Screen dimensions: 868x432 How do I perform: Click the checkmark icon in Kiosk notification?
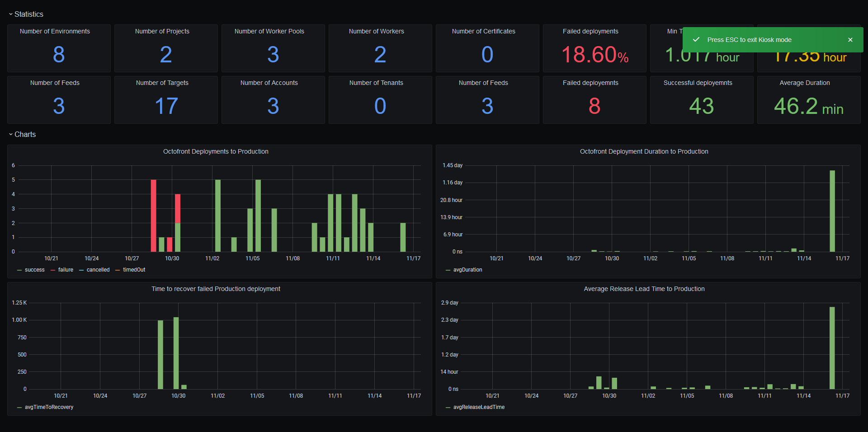696,40
